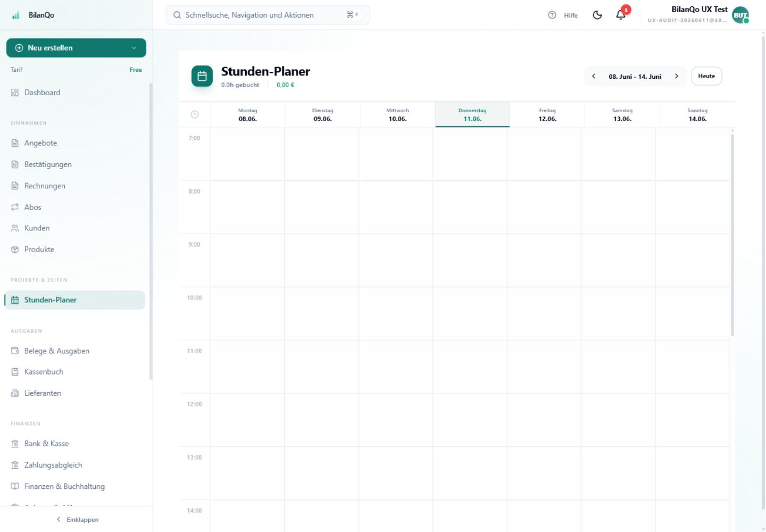Image resolution: width=766 pixels, height=532 pixels.
Task: Click the 14:00 time label
Action: 194,511
